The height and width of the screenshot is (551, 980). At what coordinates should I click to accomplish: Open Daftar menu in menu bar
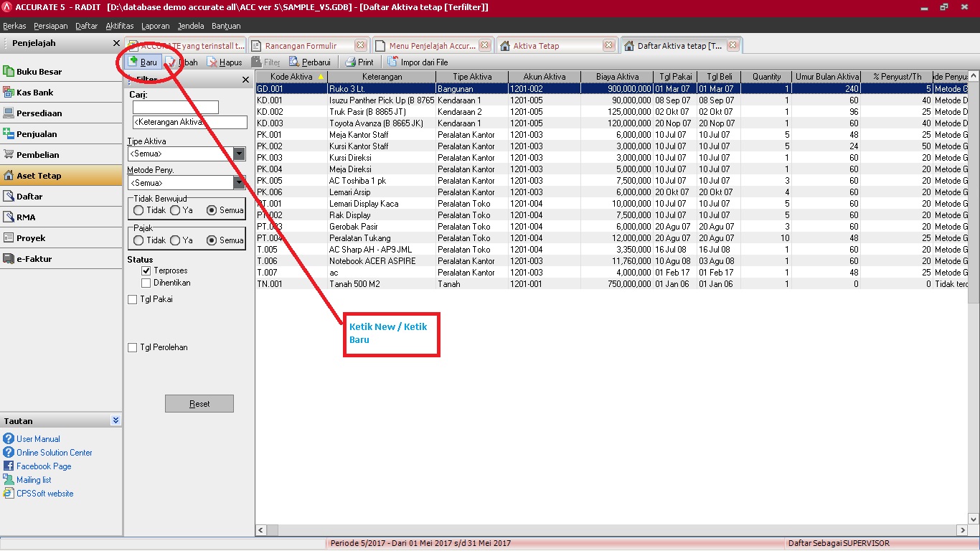coord(86,26)
